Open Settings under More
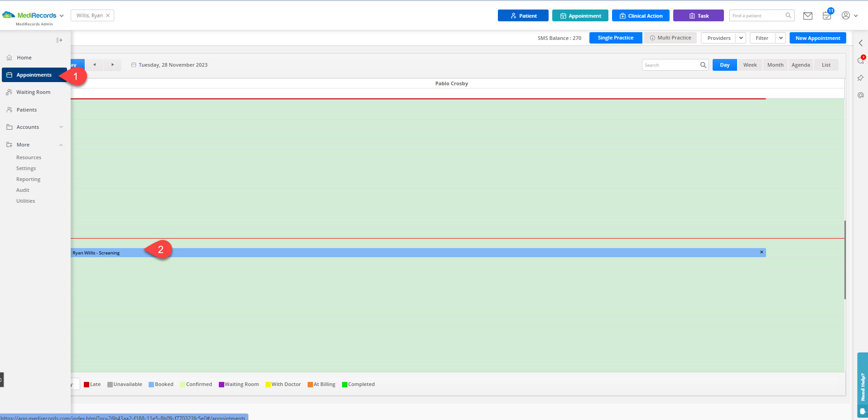 (26, 168)
